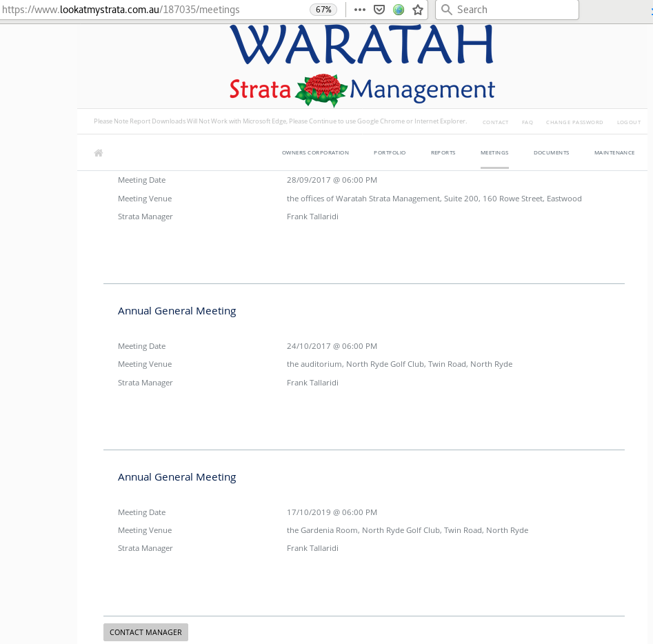Click venue 'the auditorium, North Ryde Golf Club'
Viewport: 653px width, 644px height.
[x=399, y=364]
